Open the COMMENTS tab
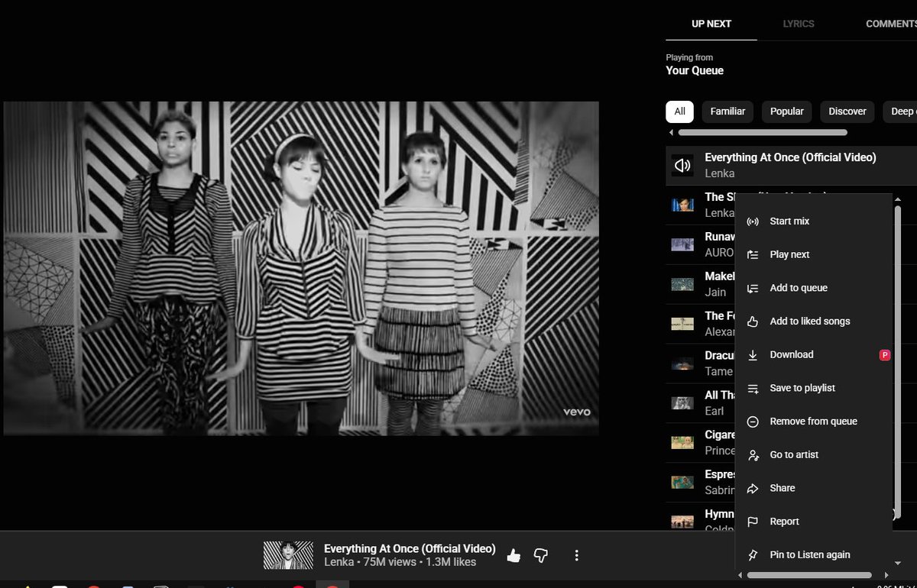Image resolution: width=917 pixels, height=588 pixels. (891, 24)
